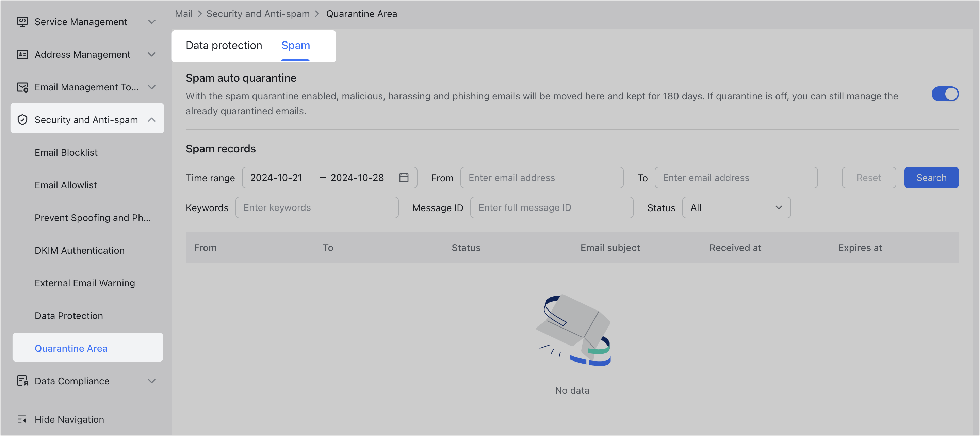
Task: Click the Received at column header
Action: [735, 248]
